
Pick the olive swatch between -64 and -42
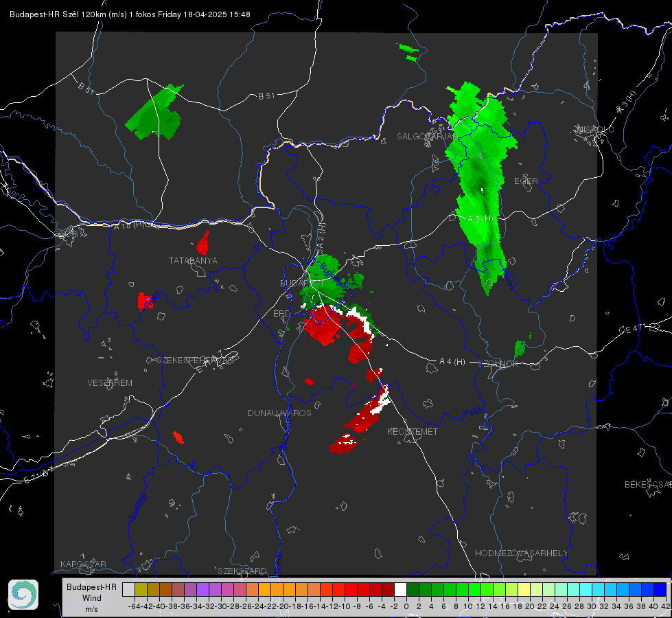141,589
